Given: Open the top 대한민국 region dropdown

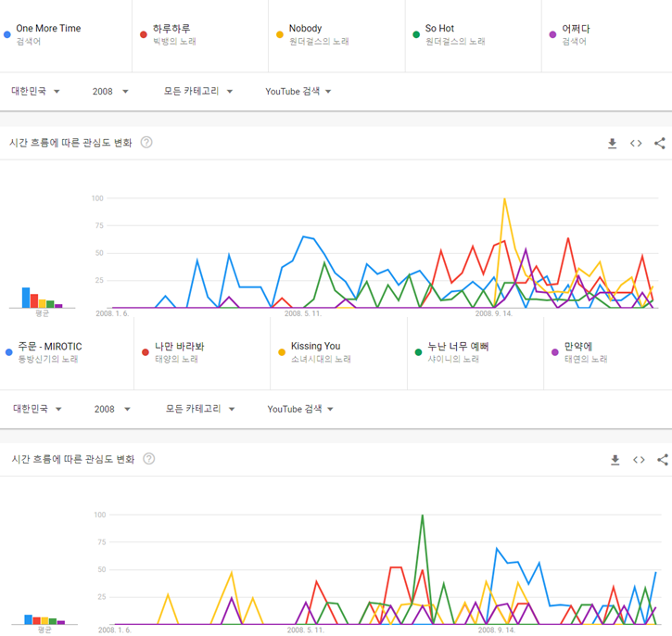Looking at the screenshot, I should [x=35, y=91].
